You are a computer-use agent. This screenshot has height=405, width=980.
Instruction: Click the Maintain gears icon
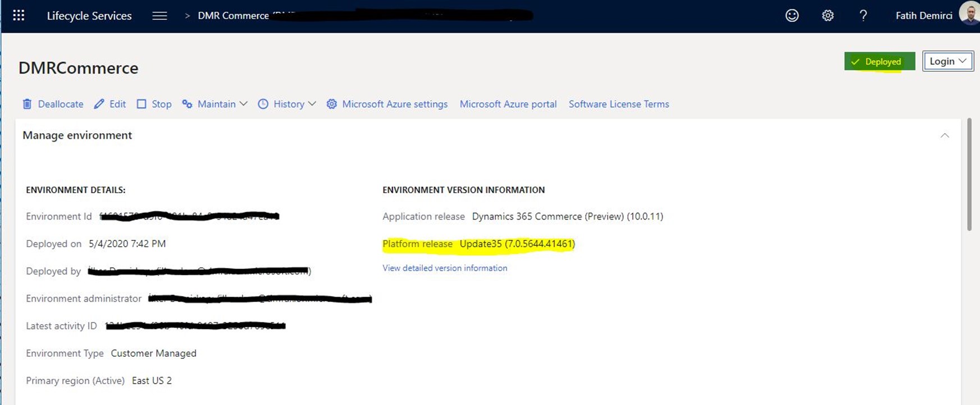pyautogui.click(x=187, y=104)
